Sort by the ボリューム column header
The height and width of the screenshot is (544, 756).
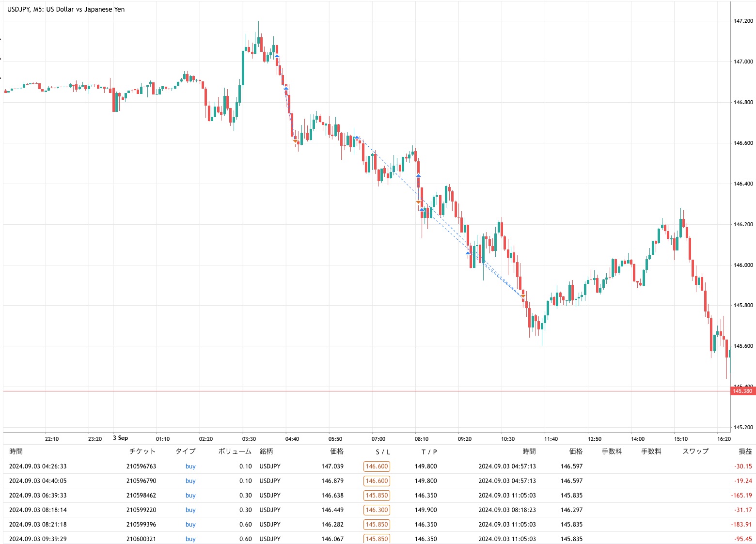(x=235, y=451)
